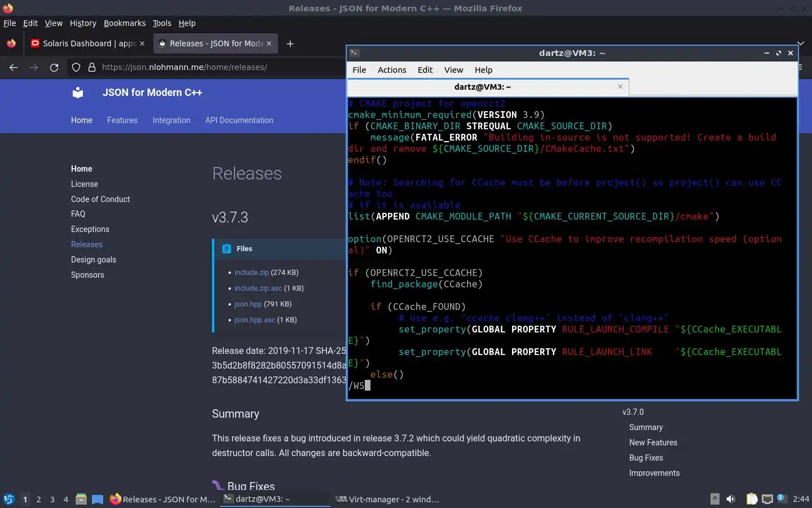The image size is (812, 508).
Task: Switch to the Solaris Dashboard tab
Action: (87, 43)
